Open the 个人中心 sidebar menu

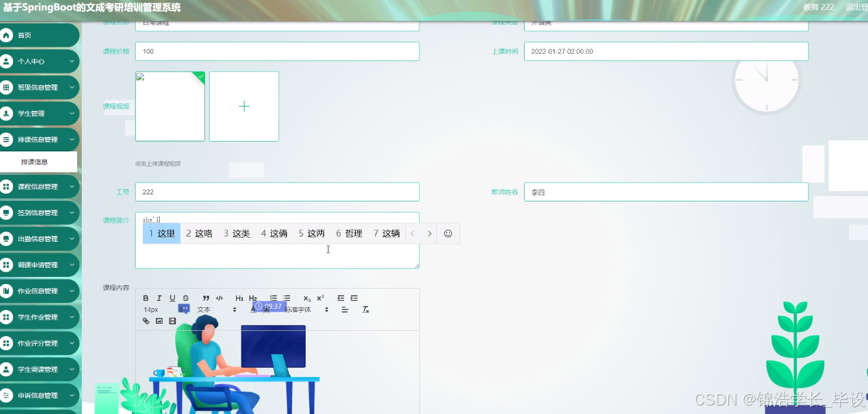click(x=40, y=61)
